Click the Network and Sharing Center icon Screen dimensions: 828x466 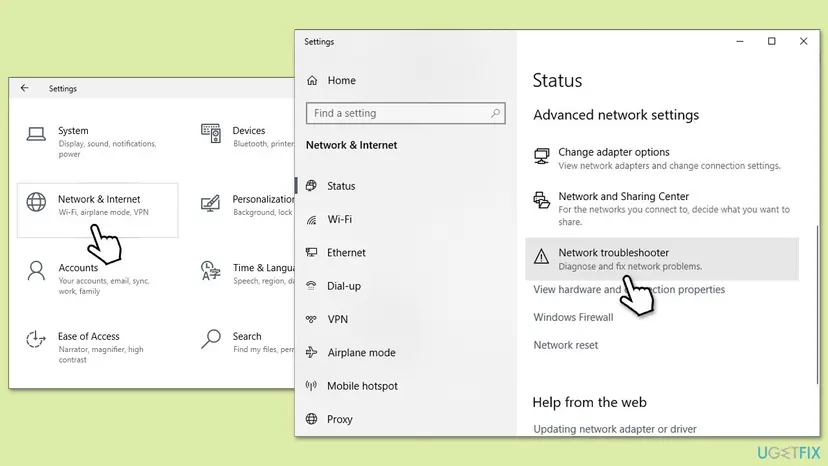[x=541, y=200]
